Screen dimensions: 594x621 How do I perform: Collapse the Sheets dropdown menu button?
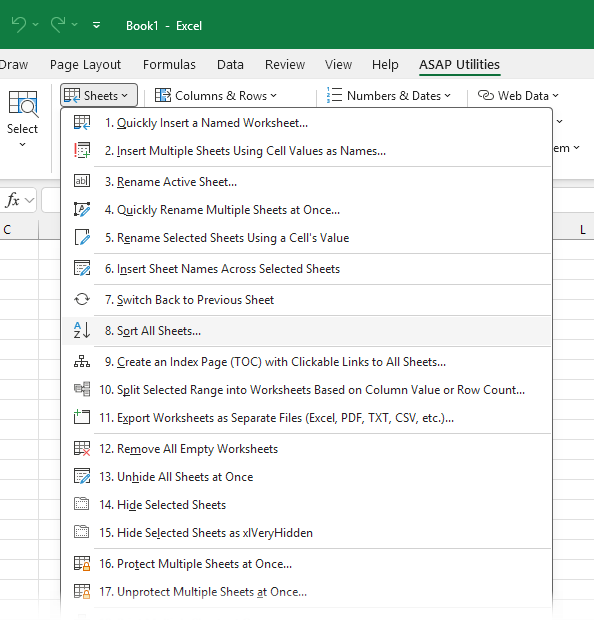(99, 95)
